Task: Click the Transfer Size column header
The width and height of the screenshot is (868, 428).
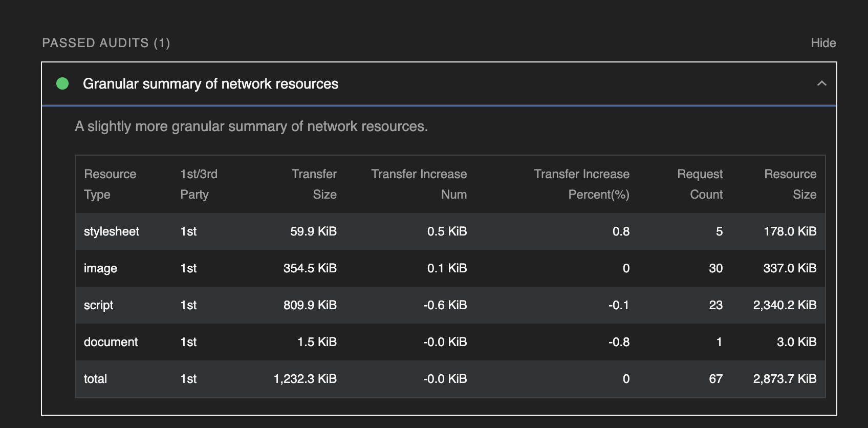Action: (314, 184)
